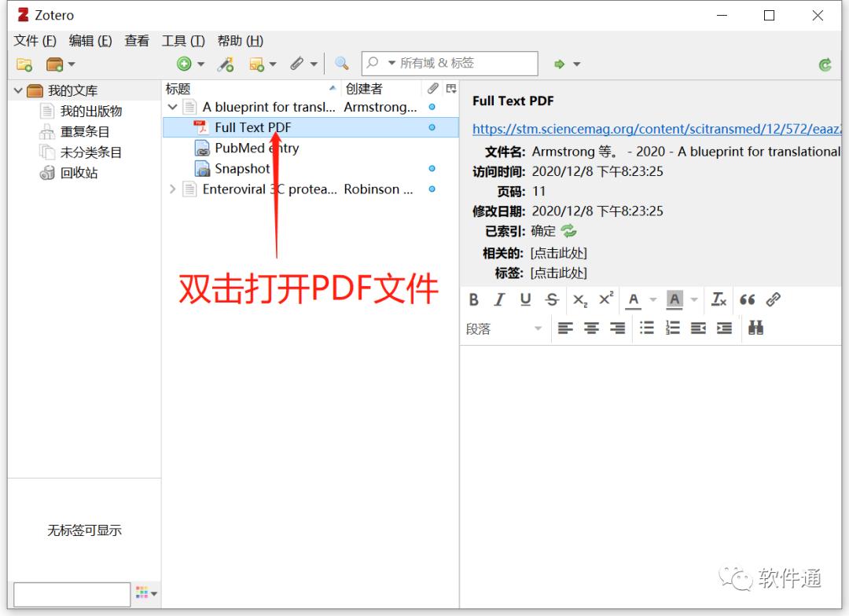Select the Full Text PDF attachment
The image size is (849, 616).
click(311, 127)
